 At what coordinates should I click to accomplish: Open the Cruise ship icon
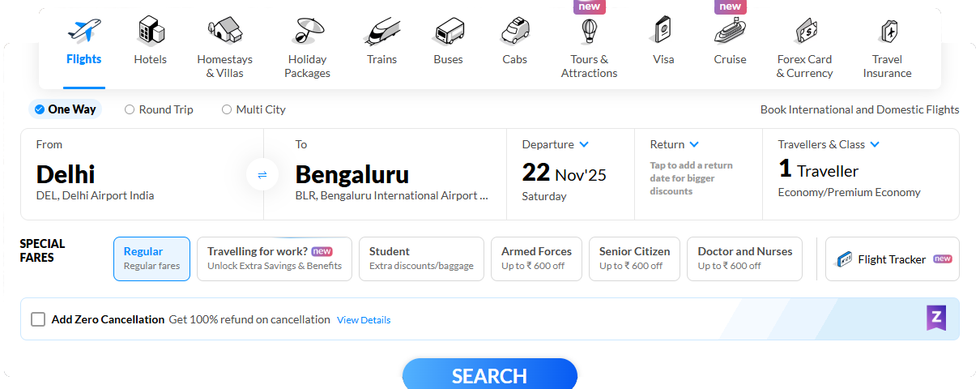(730, 32)
